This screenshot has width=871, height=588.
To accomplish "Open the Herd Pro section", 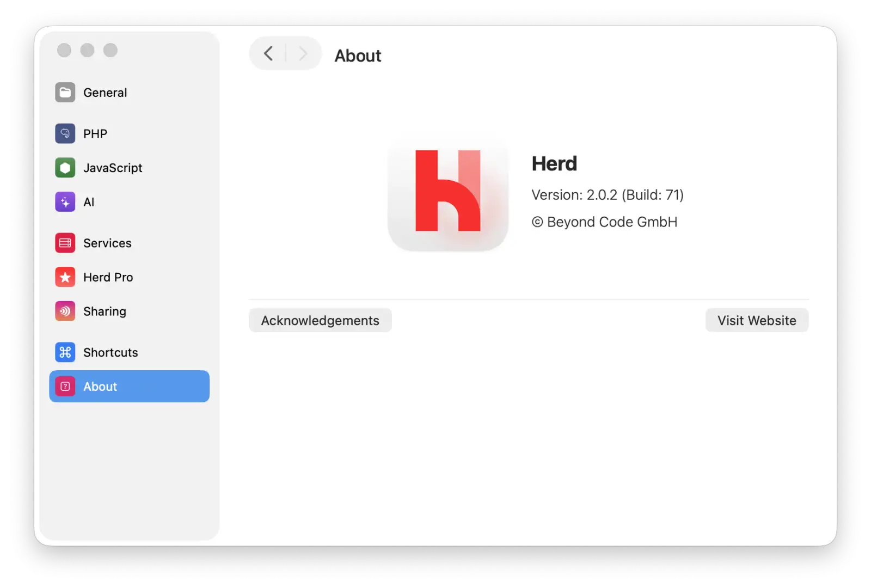I will pos(129,277).
